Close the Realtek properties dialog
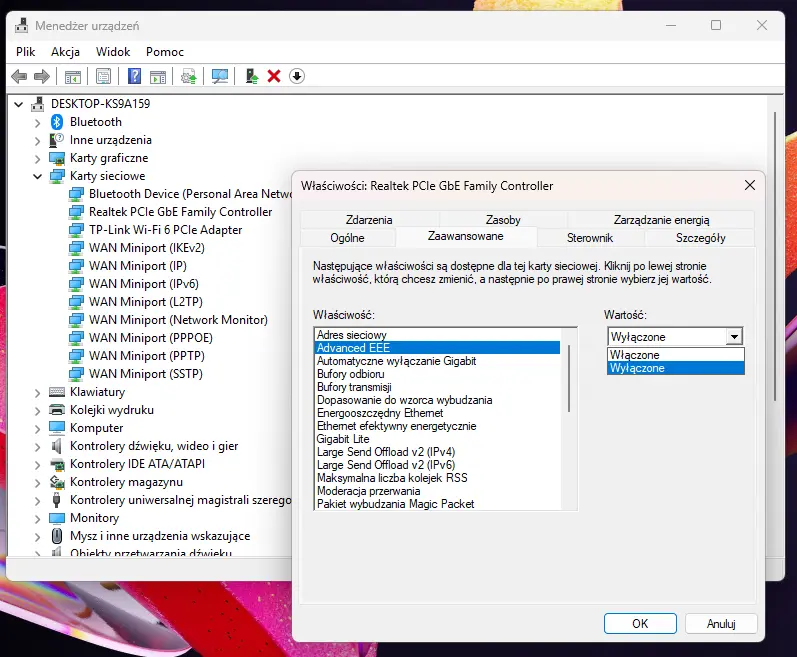This screenshot has width=797, height=657. (x=750, y=185)
